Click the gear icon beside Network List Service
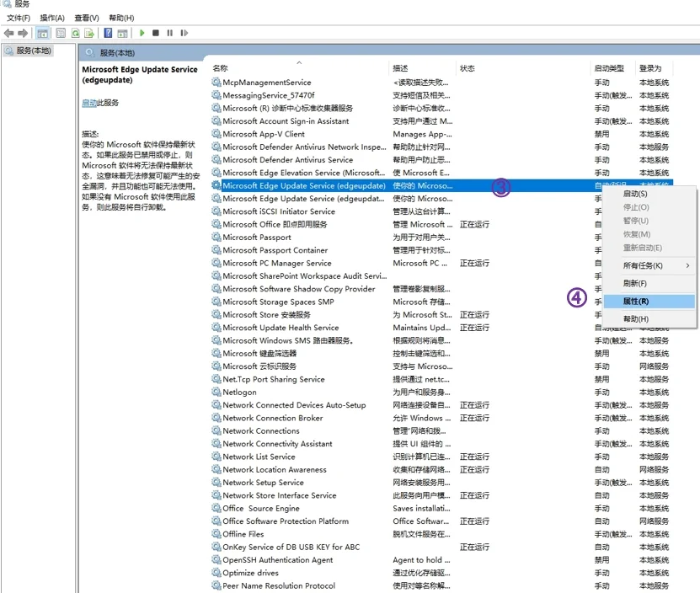Screen dimensions: 700x593 coord(216,457)
